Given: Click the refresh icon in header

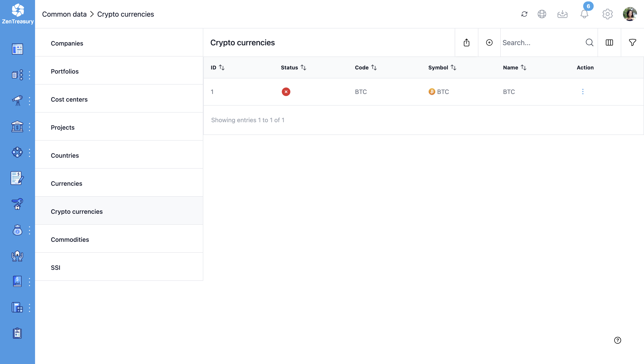Looking at the screenshot, I should click(524, 14).
